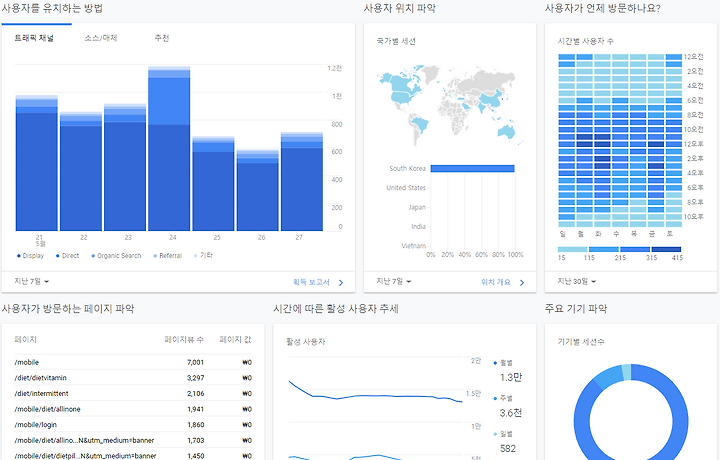The width and height of the screenshot is (720, 460).
Task: Click the 1,703 pageview value
Action: click(195, 440)
